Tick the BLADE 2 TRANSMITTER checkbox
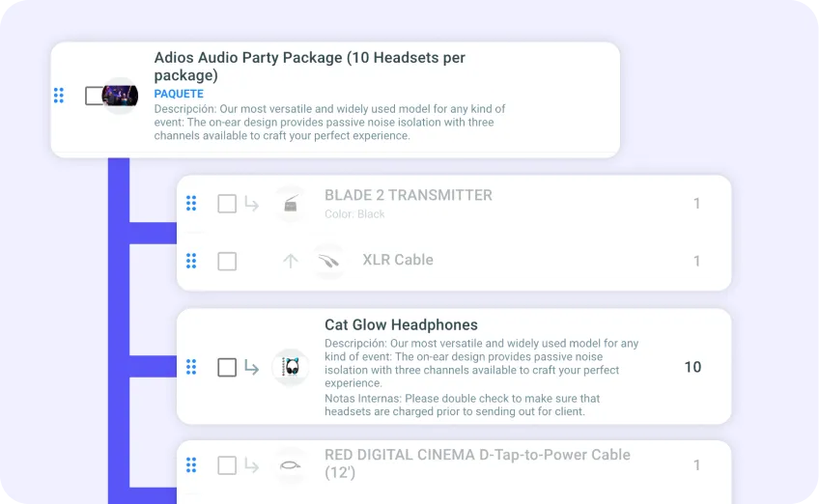Viewport: 819px width, 504px height. pyautogui.click(x=227, y=204)
